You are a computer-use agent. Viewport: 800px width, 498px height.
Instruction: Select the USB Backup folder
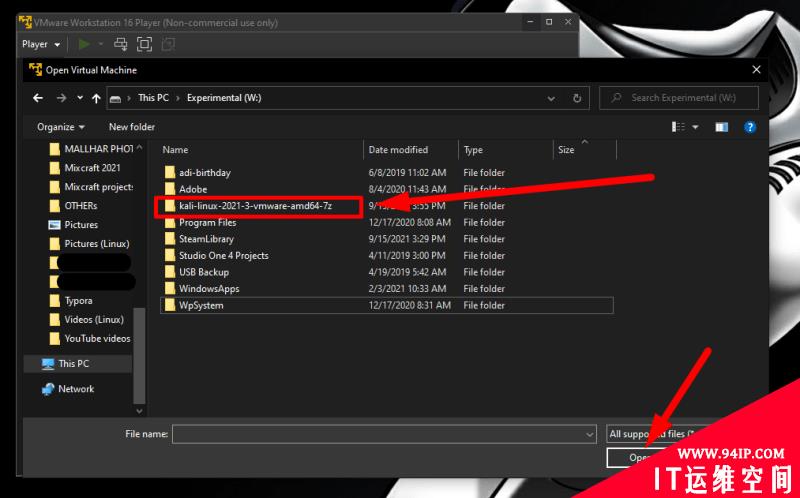[204, 272]
